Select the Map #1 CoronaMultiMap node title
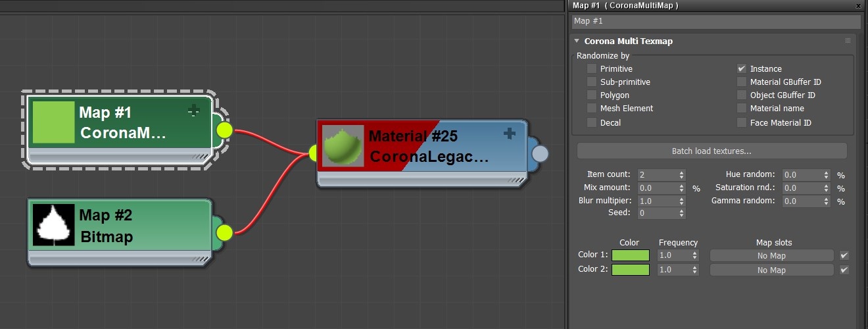Image resolution: width=868 pixels, height=329 pixels. (122, 123)
